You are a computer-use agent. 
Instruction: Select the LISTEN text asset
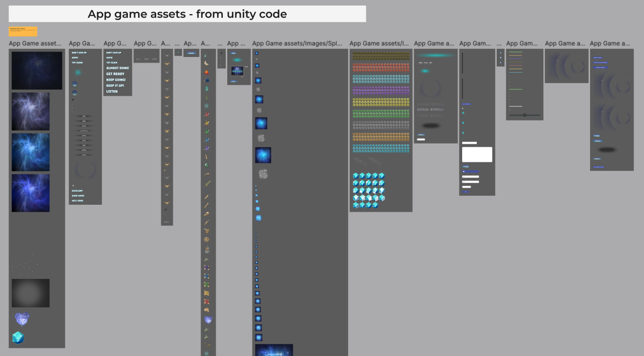pos(112,92)
